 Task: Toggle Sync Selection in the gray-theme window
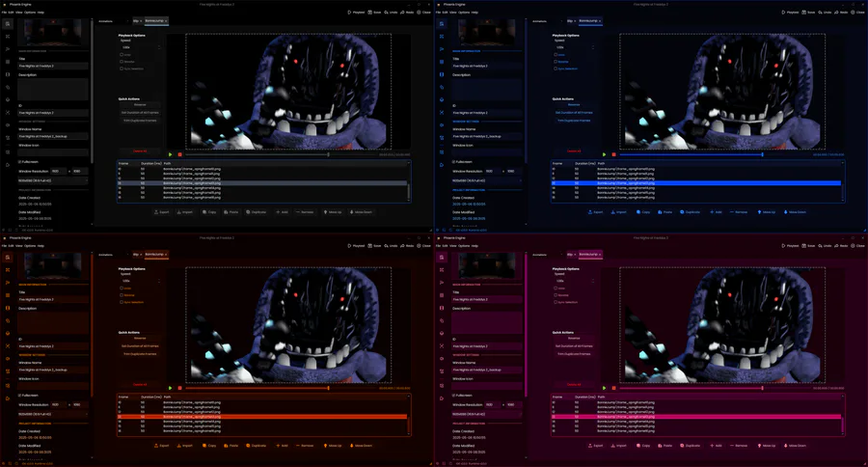point(122,69)
